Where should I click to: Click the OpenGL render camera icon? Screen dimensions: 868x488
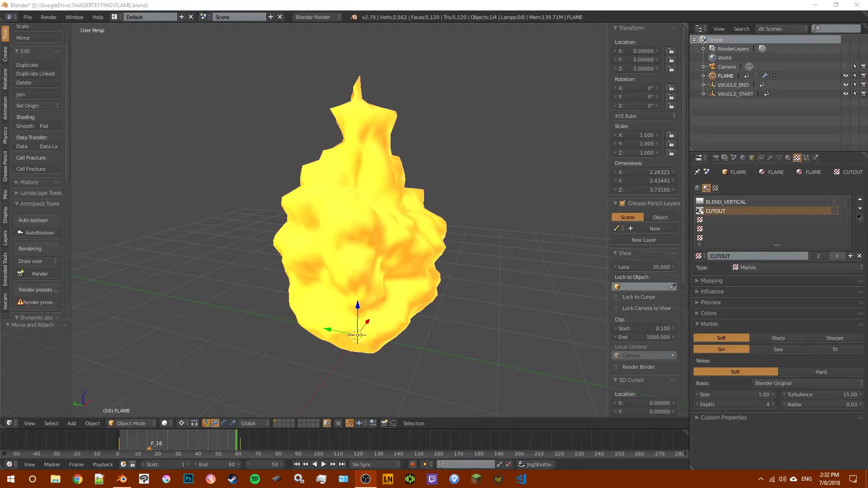384,423
